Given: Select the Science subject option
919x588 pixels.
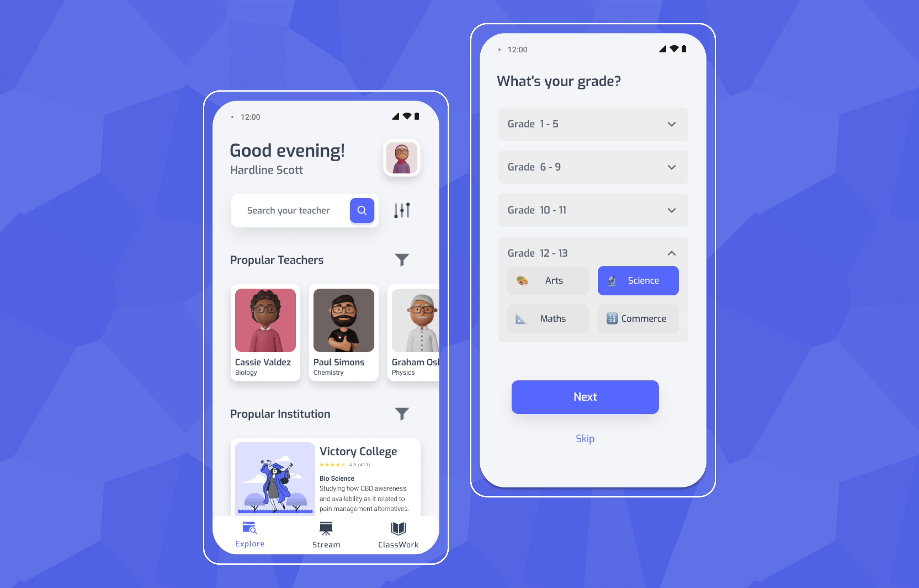Looking at the screenshot, I should 638,280.
